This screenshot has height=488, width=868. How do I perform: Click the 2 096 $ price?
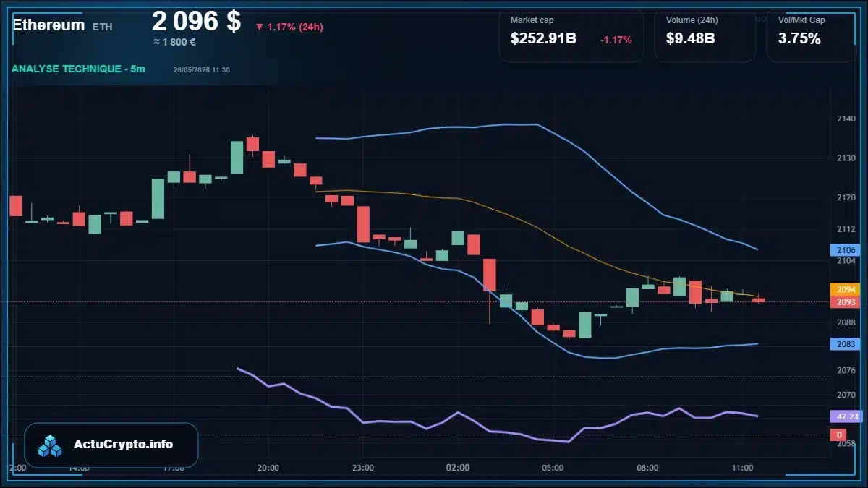(197, 21)
